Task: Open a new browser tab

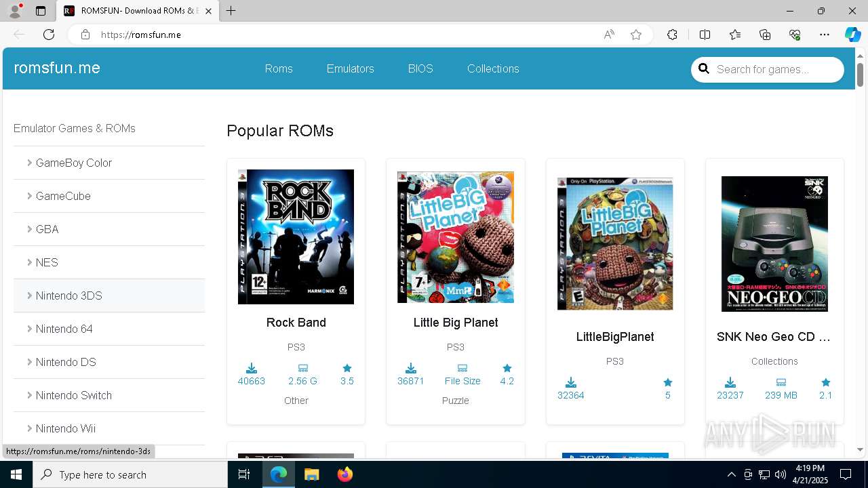Action: coord(231,11)
